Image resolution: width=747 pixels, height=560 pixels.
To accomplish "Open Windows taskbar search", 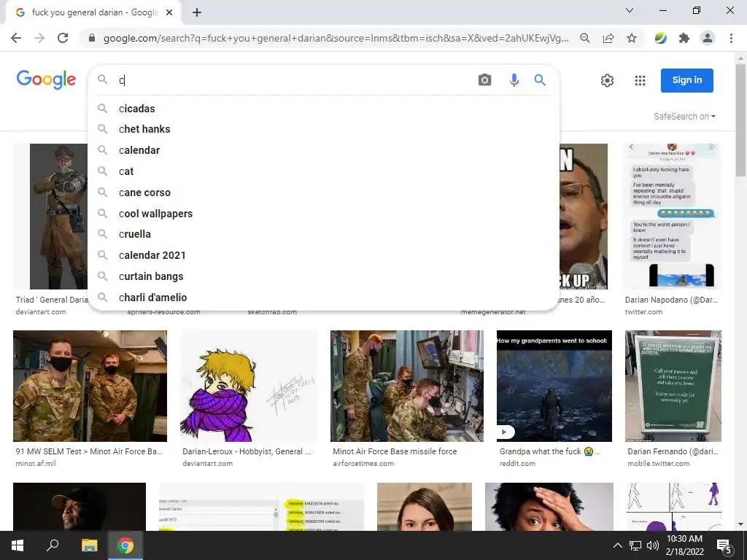I will point(53,545).
